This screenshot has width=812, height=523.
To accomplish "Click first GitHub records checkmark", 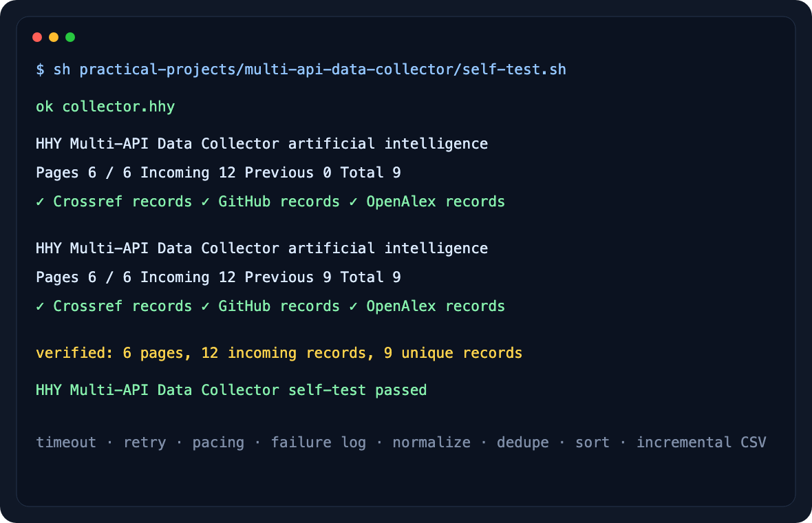I will [x=205, y=202].
